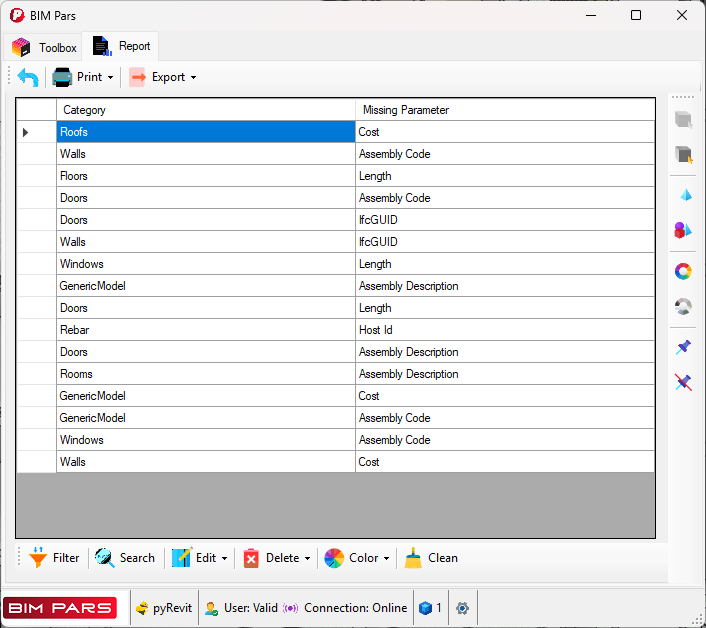Click the rainbow color wheel sidebar icon

pyautogui.click(x=683, y=271)
